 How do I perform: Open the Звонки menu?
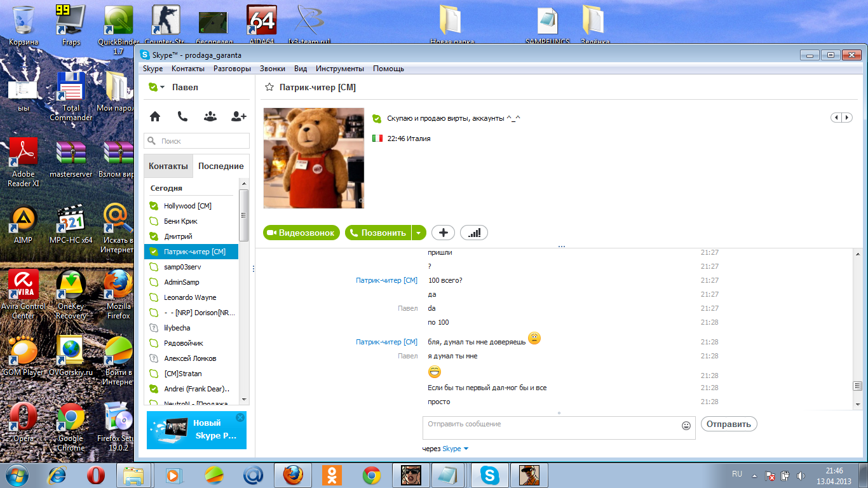pyautogui.click(x=273, y=69)
